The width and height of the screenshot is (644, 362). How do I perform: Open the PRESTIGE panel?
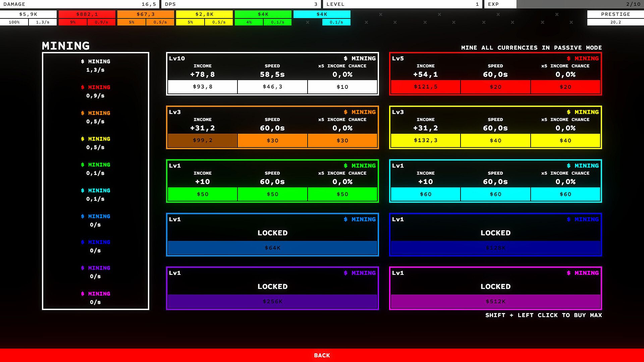[x=615, y=14]
